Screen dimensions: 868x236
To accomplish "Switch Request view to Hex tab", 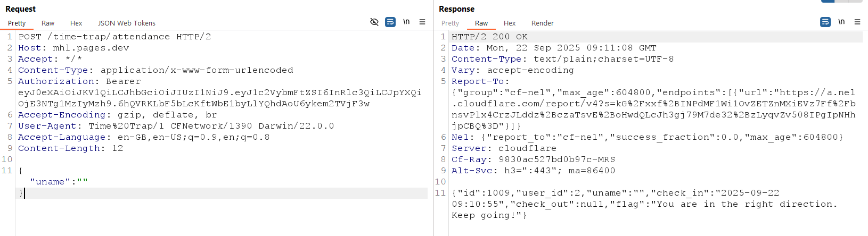I will pyautogui.click(x=76, y=23).
